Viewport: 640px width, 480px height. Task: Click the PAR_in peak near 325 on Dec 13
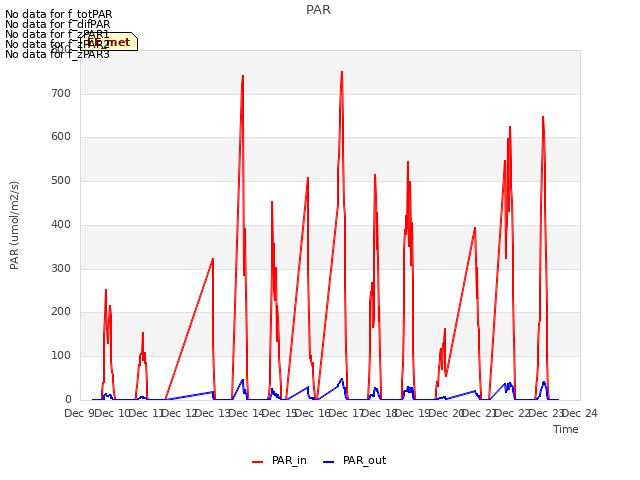click(213, 258)
